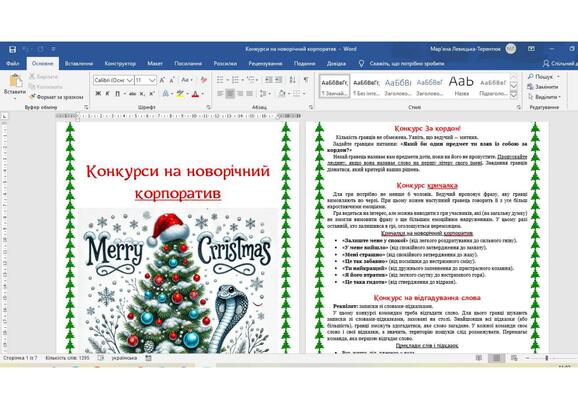Switch to print layout view icon
This screenshot has height=409, width=578.
pos(497,358)
